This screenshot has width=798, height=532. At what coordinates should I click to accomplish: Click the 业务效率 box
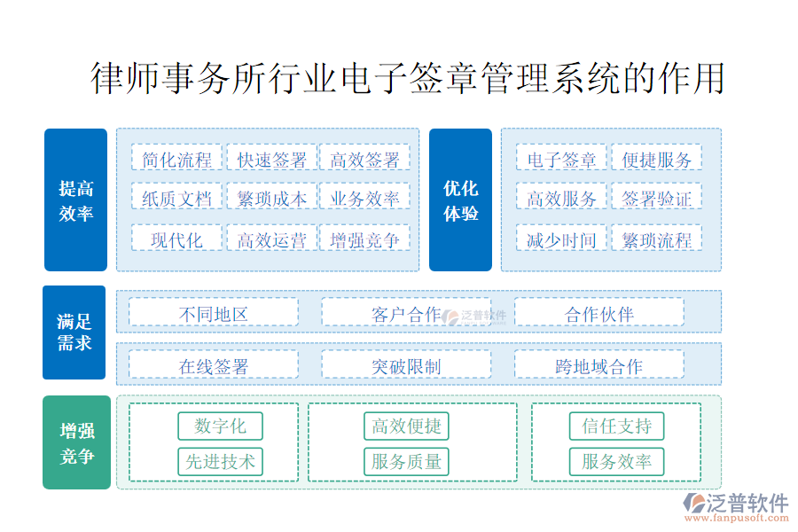(364, 196)
